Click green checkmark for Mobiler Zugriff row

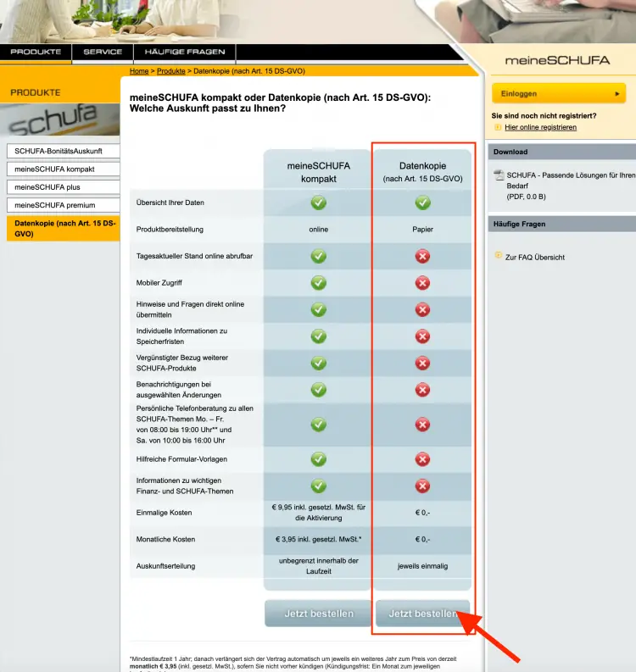click(x=318, y=282)
